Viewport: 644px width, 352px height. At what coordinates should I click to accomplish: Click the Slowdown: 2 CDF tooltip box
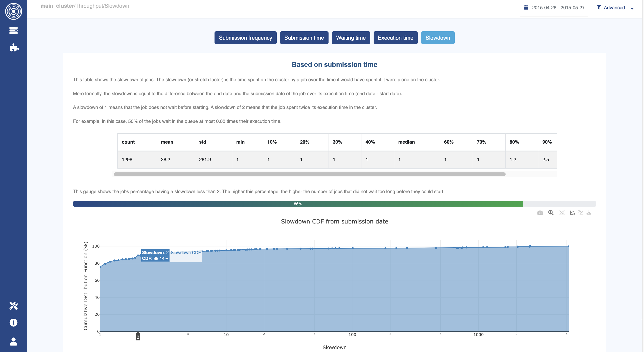coord(155,255)
